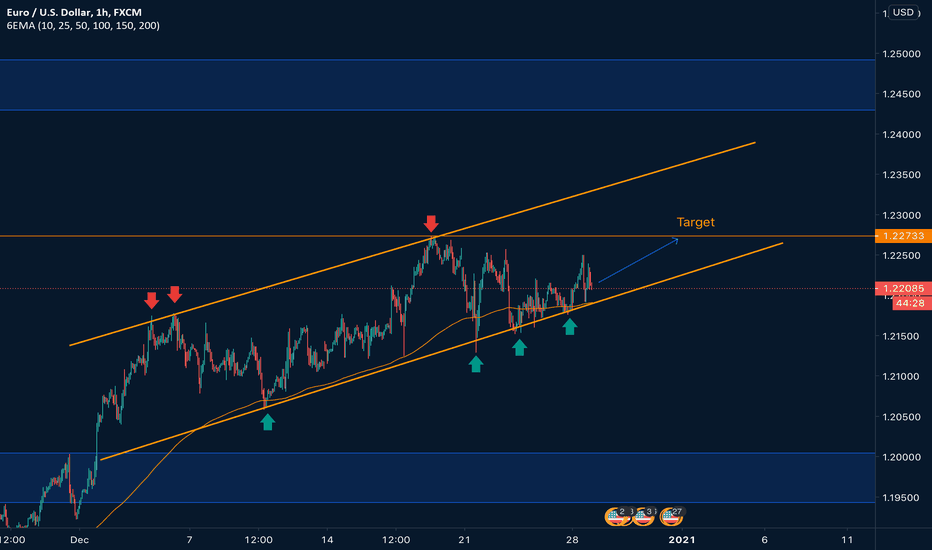Select the upper blue resistance zone rectangle
Viewport: 932px width, 550px height.
[x=437, y=84]
